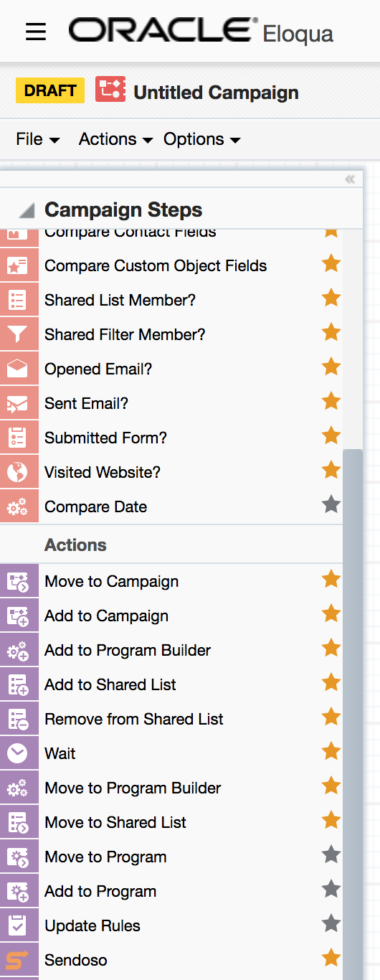
Task: Select the Update Rules step label
Action: pyautogui.click(x=92, y=925)
